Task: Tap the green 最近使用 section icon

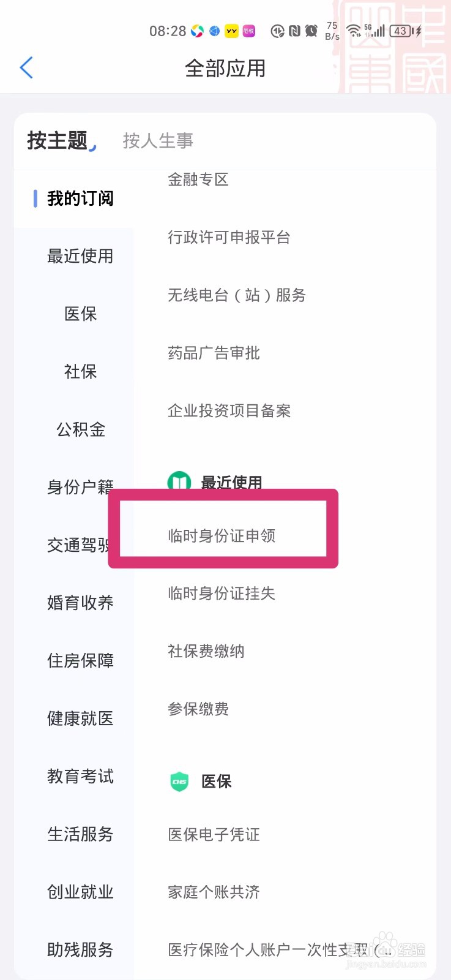Action: [179, 483]
